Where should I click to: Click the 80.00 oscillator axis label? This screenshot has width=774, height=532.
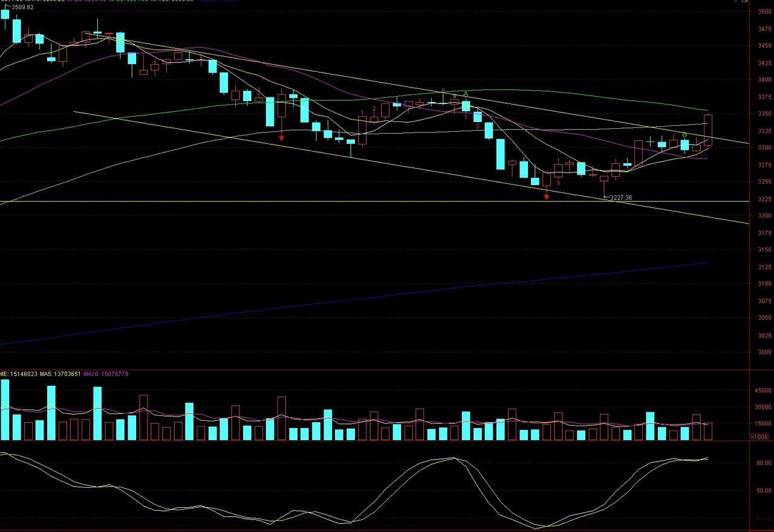[763, 463]
